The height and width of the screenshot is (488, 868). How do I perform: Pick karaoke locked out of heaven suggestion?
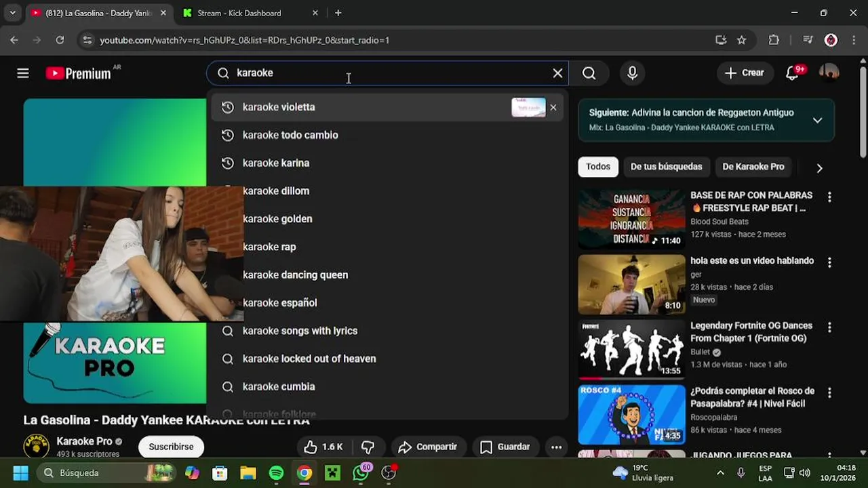(387, 359)
